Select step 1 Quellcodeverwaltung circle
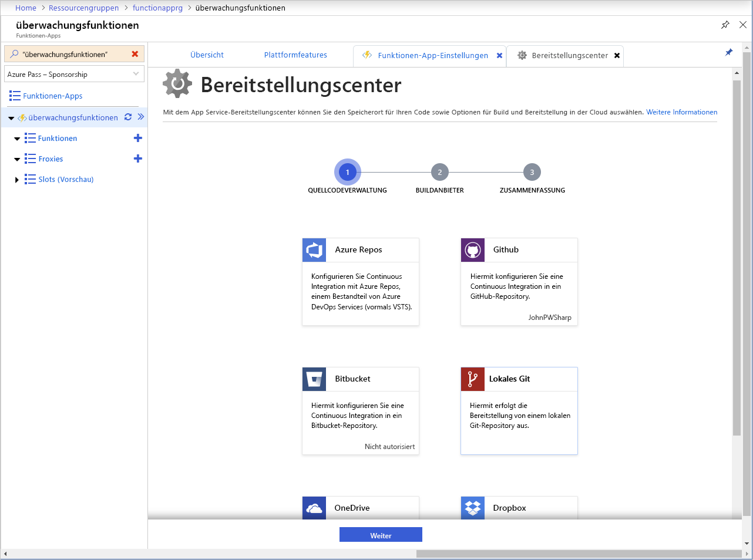Image resolution: width=753 pixels, height=560 pixels. (348, 172)
